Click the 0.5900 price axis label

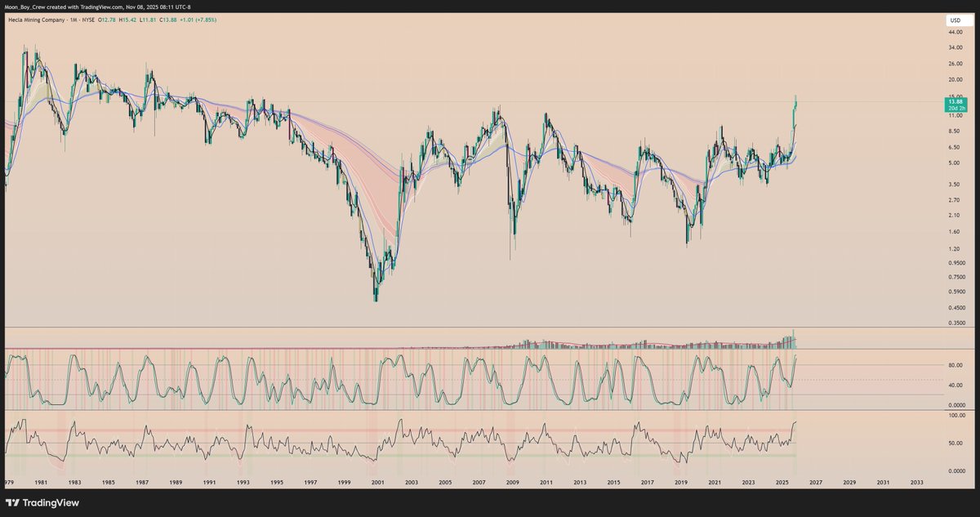point(957,291)
